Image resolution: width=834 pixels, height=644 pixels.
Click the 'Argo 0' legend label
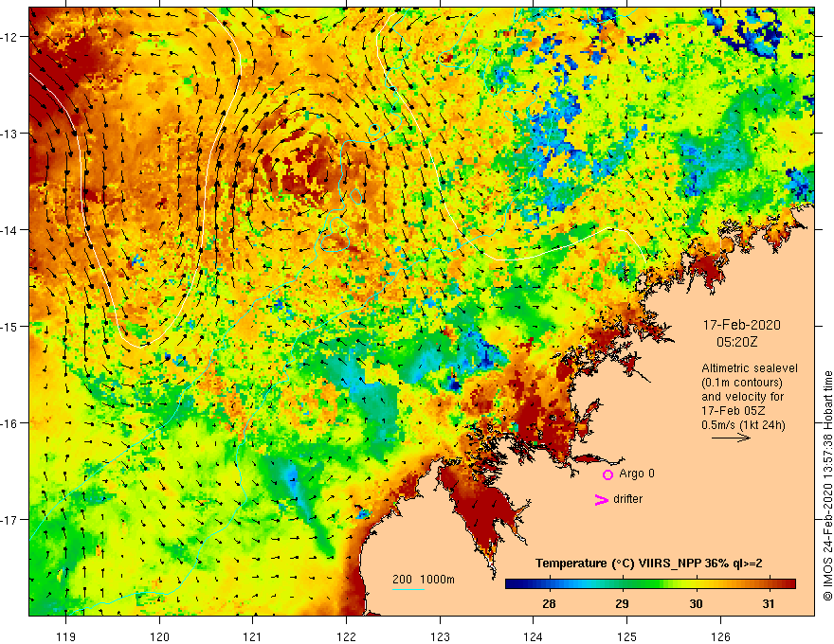637,474
